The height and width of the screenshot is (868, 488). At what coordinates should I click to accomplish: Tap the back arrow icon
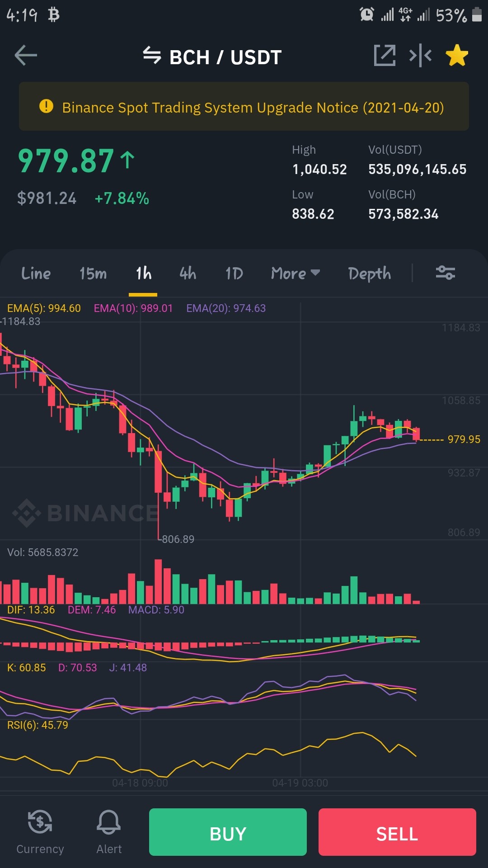pos(26,56)
